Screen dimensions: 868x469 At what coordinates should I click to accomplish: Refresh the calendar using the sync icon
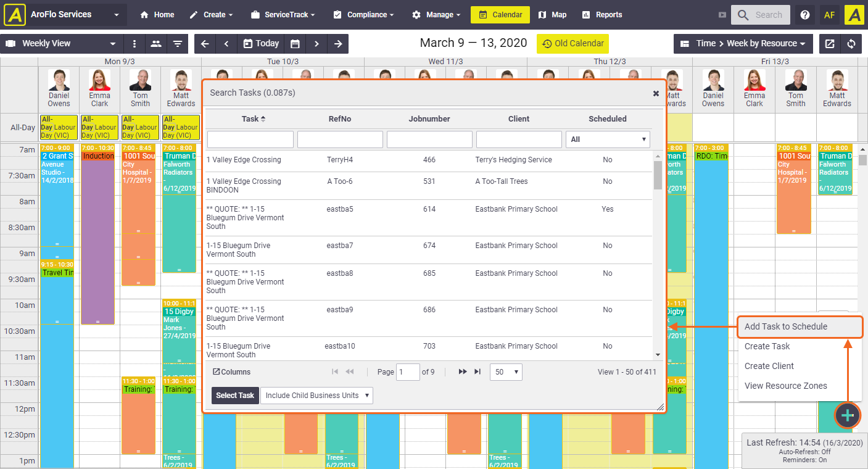click(850, 44)
